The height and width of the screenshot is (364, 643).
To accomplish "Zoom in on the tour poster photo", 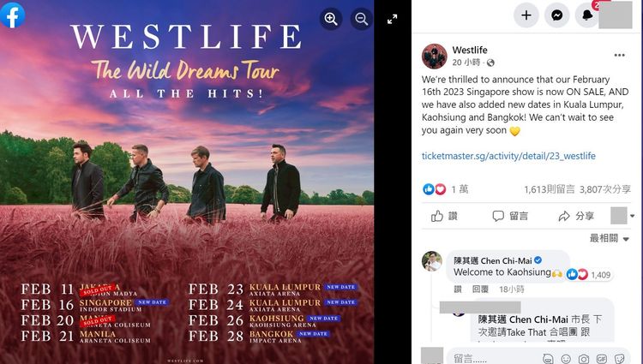I will pos(331,19).
